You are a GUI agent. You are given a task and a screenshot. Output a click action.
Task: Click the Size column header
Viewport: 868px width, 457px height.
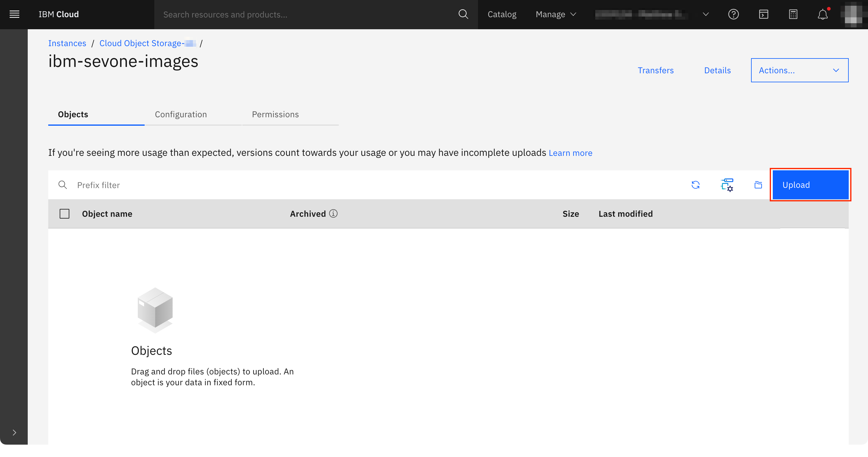(x=571, y=214)
